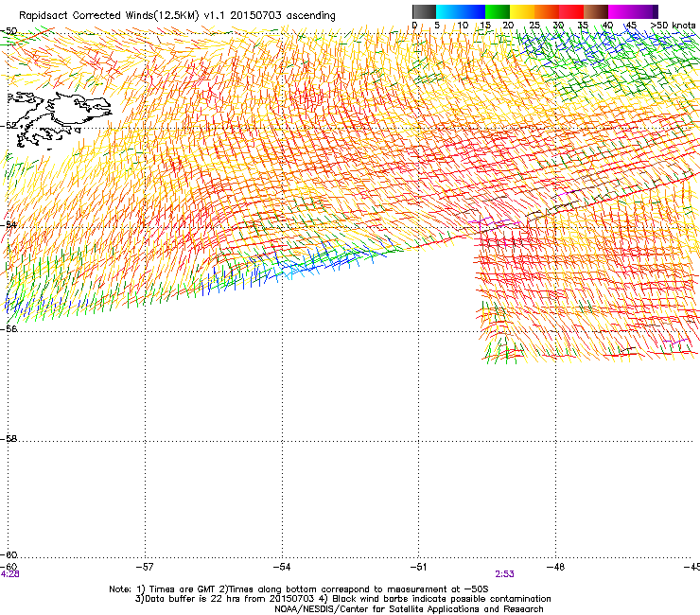
Task: Pick the orange 25-30 knots legend swatch
Action: pos(547,11)
